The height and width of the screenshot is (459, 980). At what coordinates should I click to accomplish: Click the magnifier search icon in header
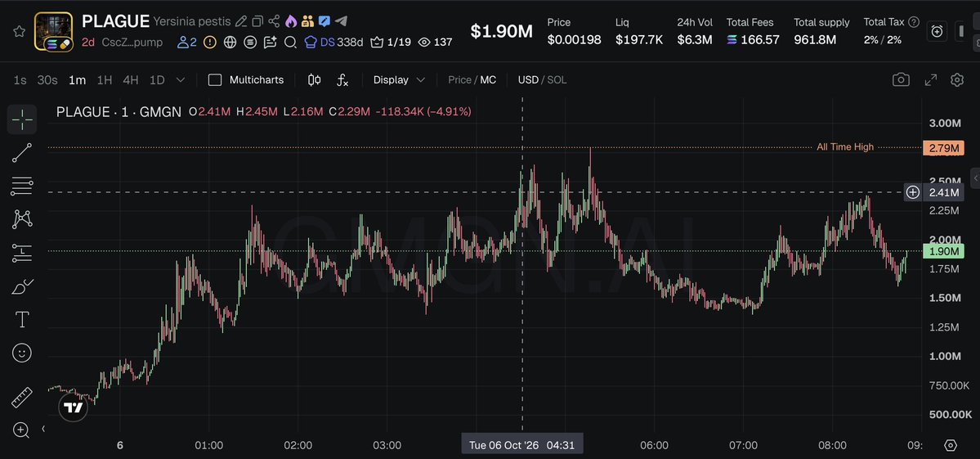click(290, 43)
